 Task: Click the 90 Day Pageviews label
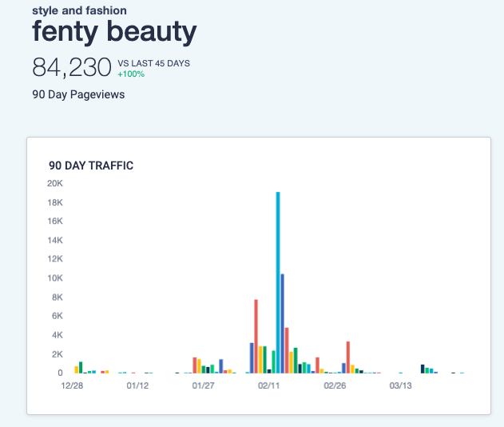tap(78, 94)
